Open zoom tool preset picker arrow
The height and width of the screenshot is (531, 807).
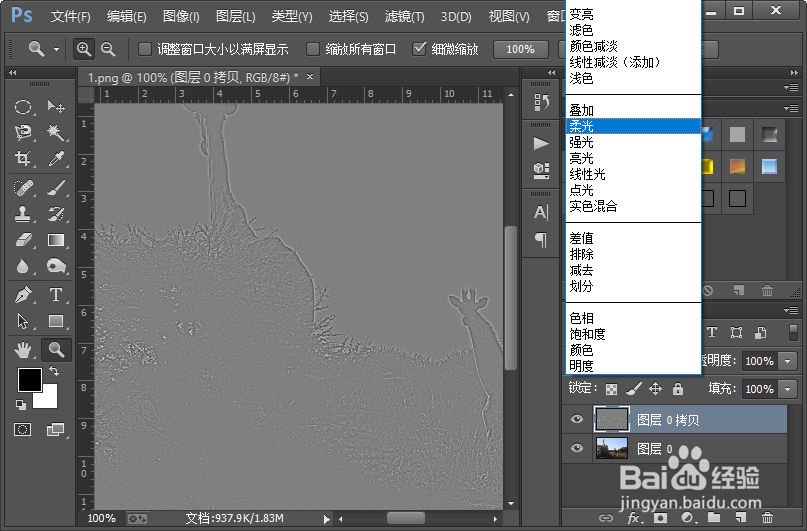tap(56, 49)
